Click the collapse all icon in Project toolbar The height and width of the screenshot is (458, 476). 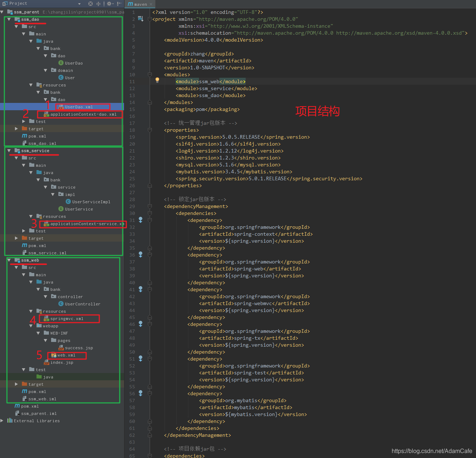tap(98, 4)
